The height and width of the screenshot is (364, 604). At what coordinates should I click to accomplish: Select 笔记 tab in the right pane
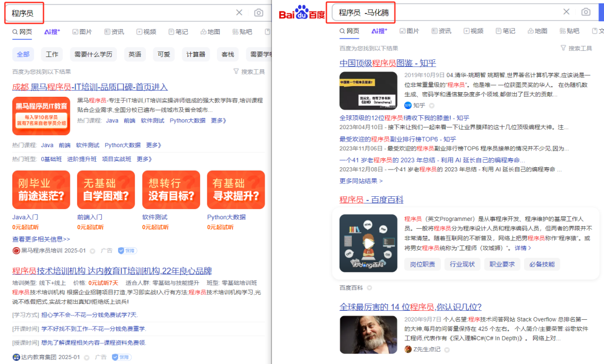pyautogui.click(x=506, y=31)
